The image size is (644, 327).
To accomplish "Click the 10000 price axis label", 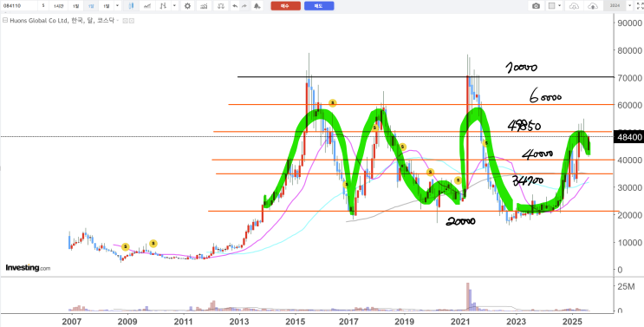I will (630, 242).
